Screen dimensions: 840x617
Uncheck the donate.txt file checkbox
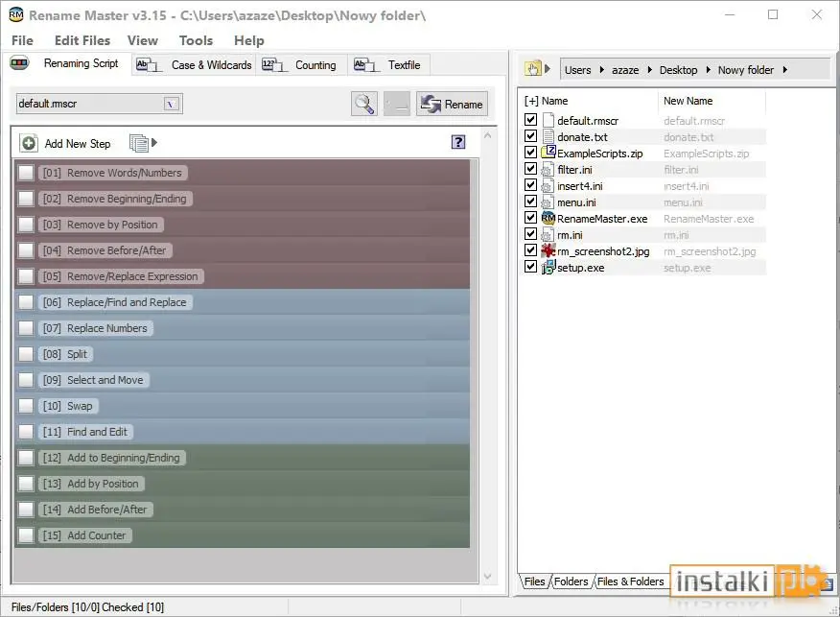click(x=530, y=135)
